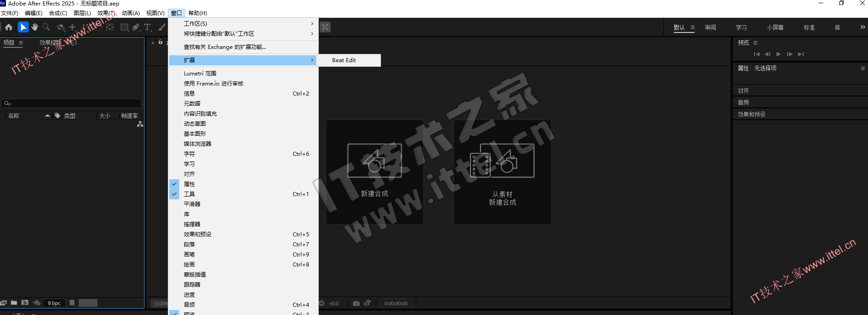868x315 pixels.
Task: Choose 媒体浏览器 menu item
Action: click(243, 144)
